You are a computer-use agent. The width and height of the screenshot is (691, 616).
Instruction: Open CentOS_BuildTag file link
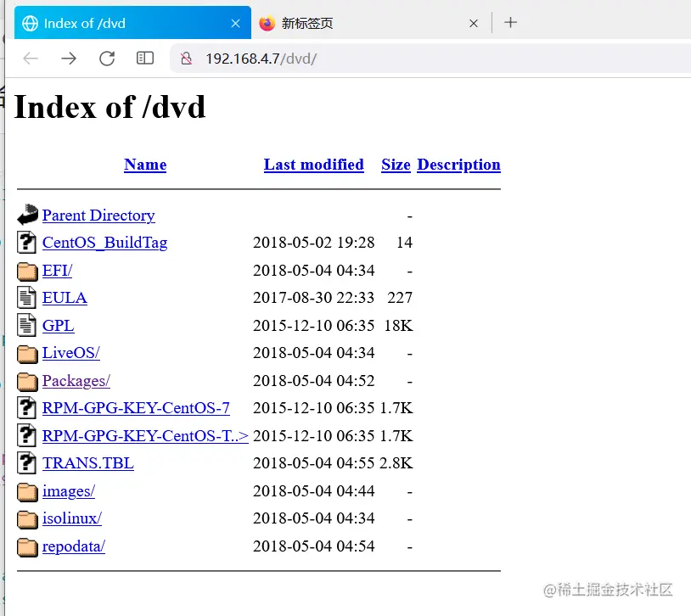(x=105, y=243)
